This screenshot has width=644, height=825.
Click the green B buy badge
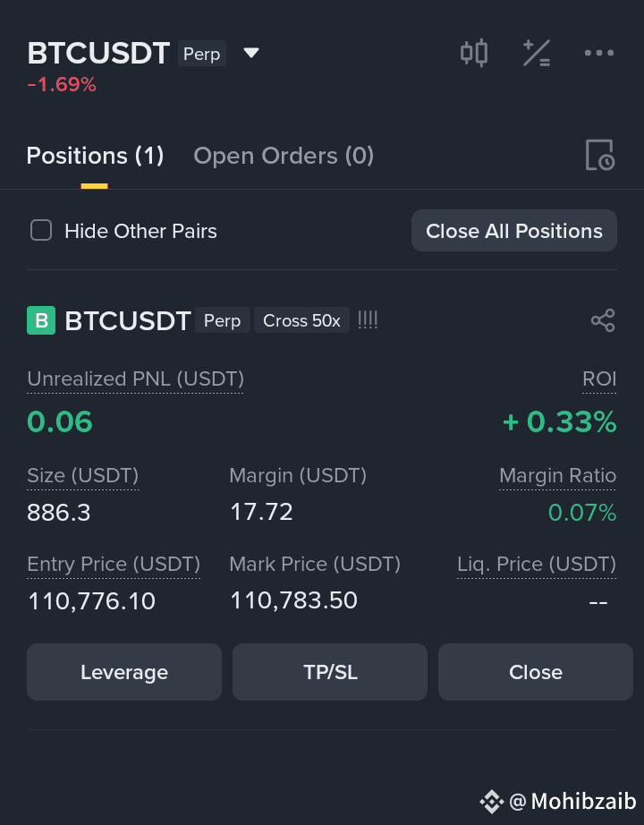41,320
